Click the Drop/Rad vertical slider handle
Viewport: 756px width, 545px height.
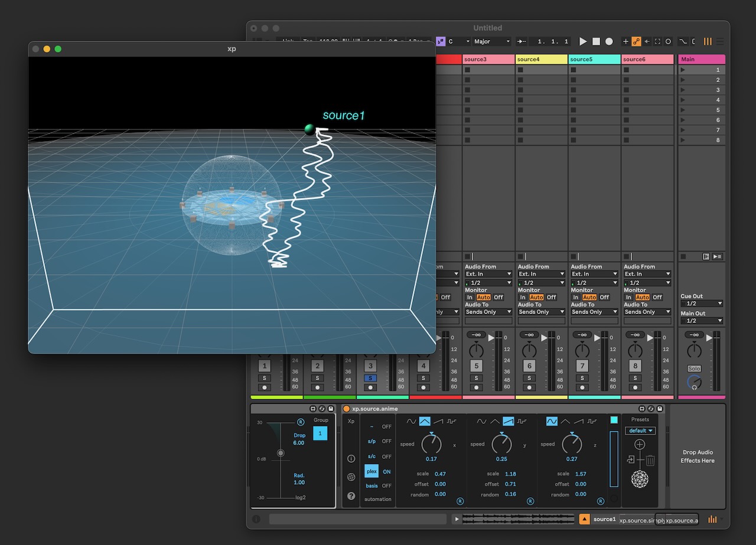pos(281,453)
